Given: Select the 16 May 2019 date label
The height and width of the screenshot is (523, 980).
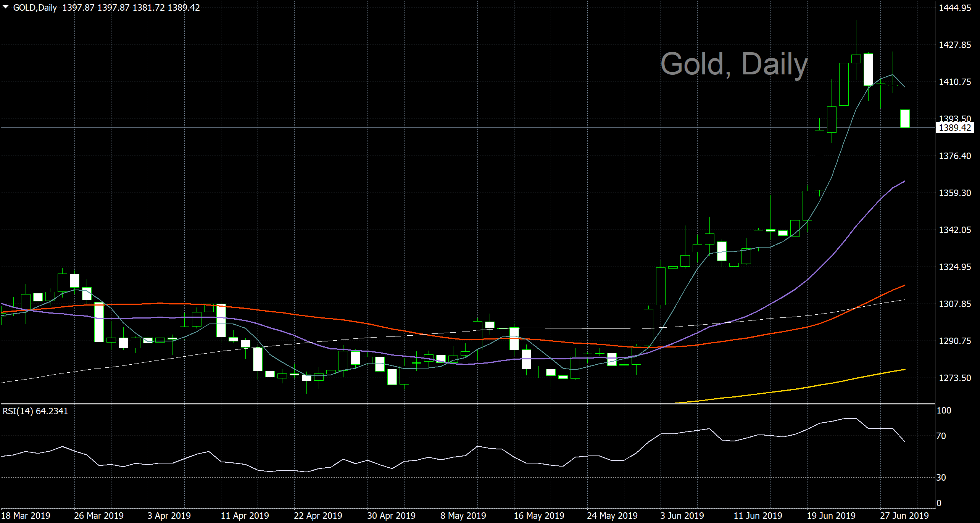Looking at the screenshot, I should pyautogui.click(x=539, y=516).
